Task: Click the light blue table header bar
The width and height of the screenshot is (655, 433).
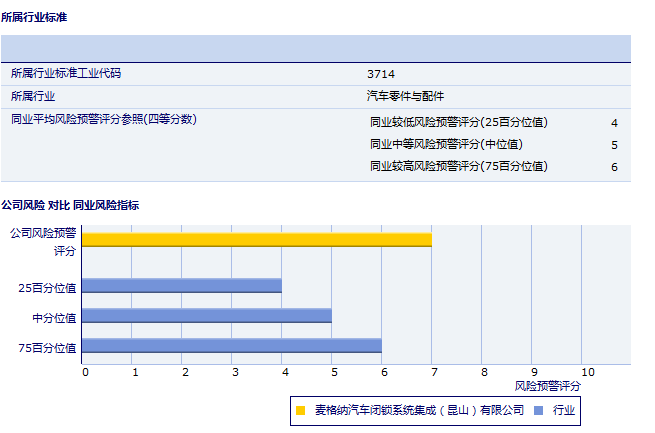Action: click(315, 49)
